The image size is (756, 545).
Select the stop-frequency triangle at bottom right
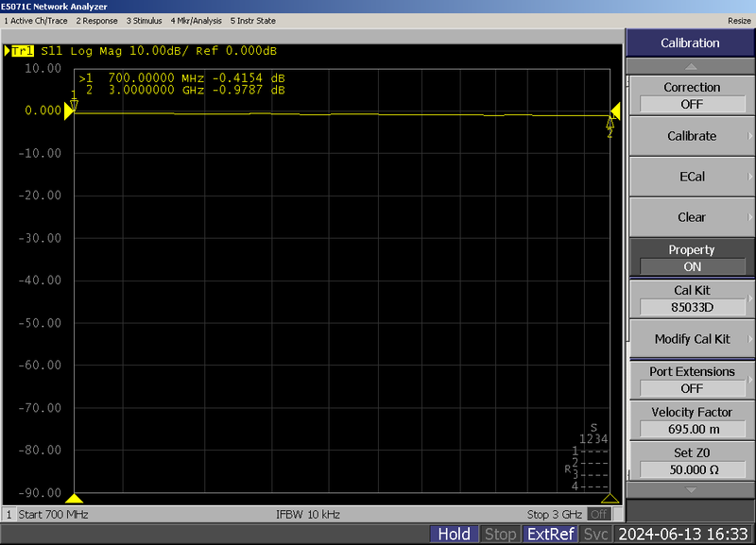tap(610, 499)
